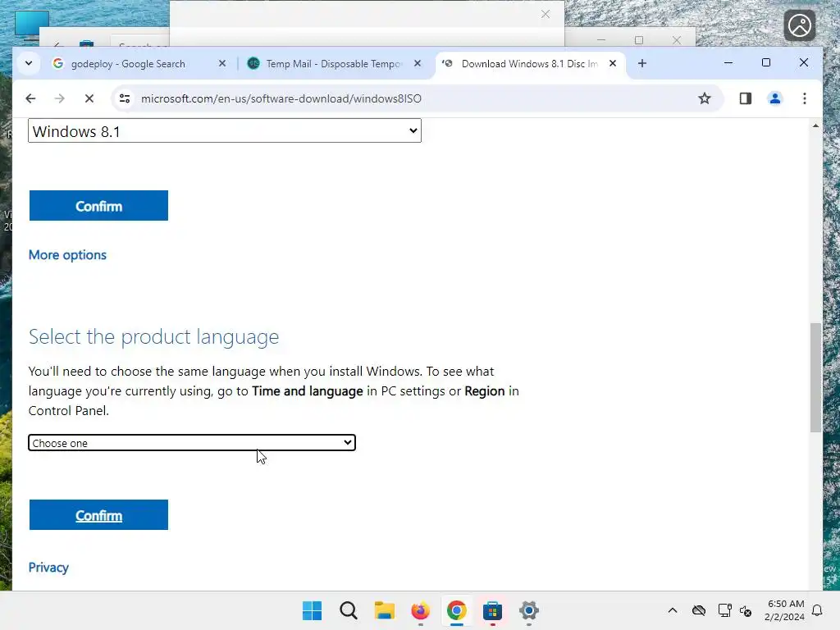Open the Privacy link
The width and height of the screenshot is (840, 630).
48,568
